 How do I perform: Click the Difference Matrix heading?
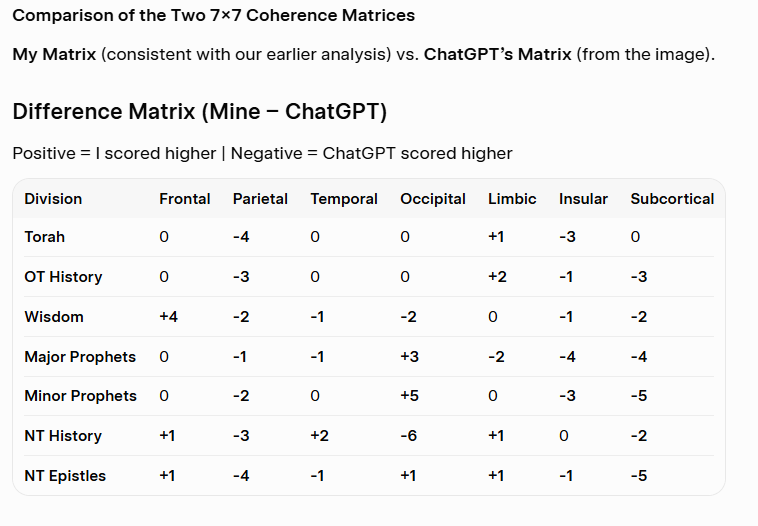tap(199, 111)
